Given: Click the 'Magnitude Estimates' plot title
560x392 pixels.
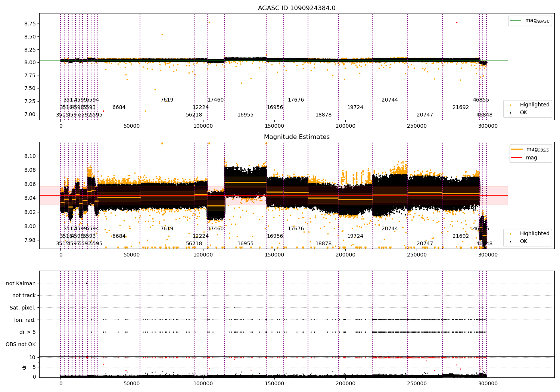Looking at the screenshot, I should (297, 137).
